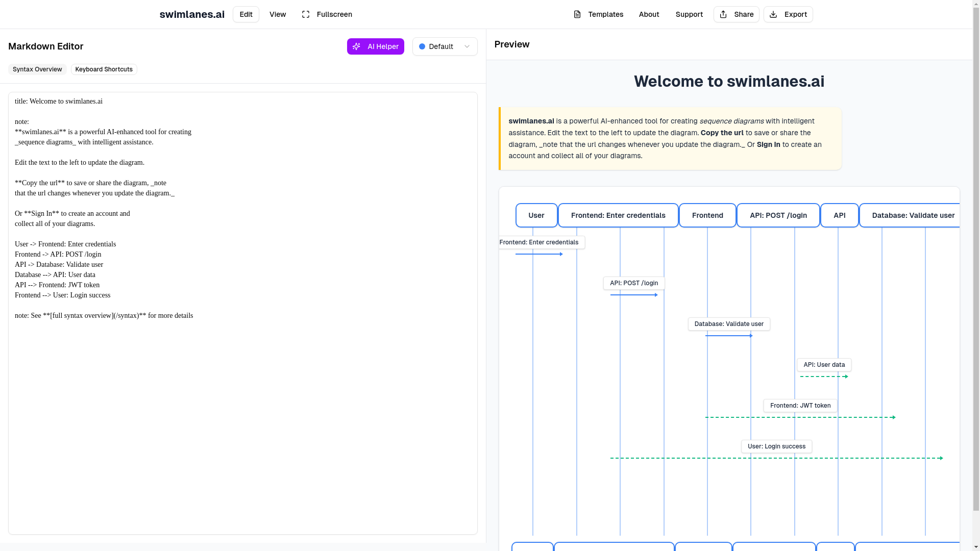This screenshot has height=551, width=980.
Task: Click 'Copy the url' in the preview note
Action: (x=722, y=133)
